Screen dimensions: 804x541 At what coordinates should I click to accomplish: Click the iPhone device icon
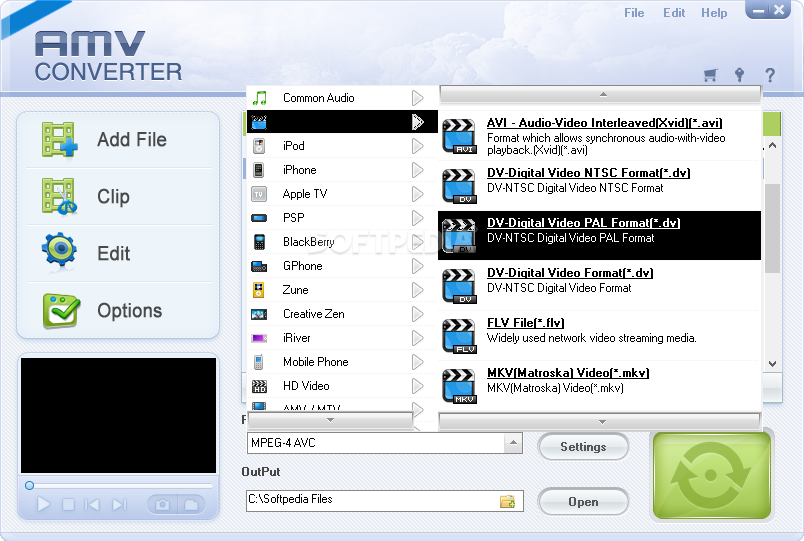[259, 170]
